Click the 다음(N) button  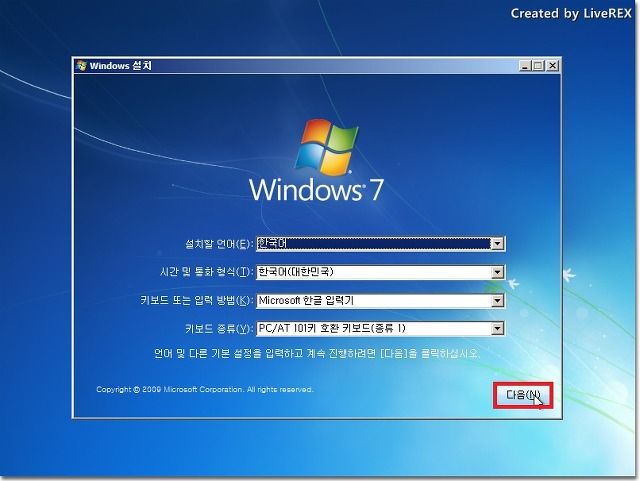[x=523, y=395]
